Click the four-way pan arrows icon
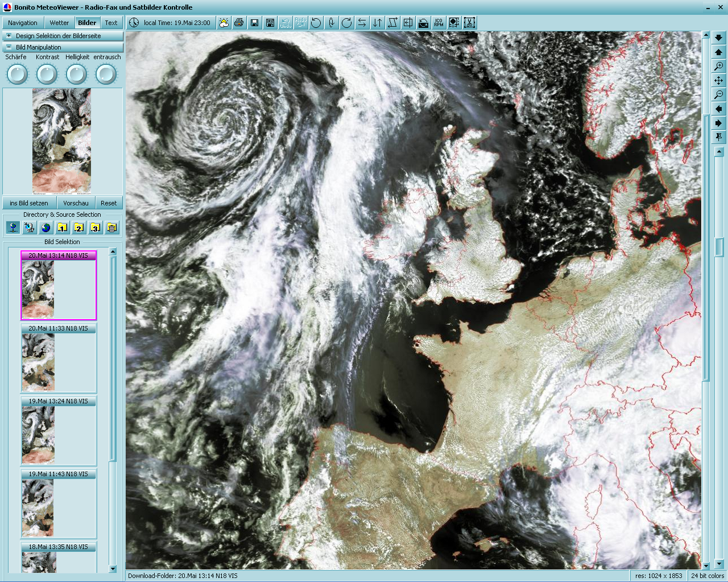 point(719,81)
